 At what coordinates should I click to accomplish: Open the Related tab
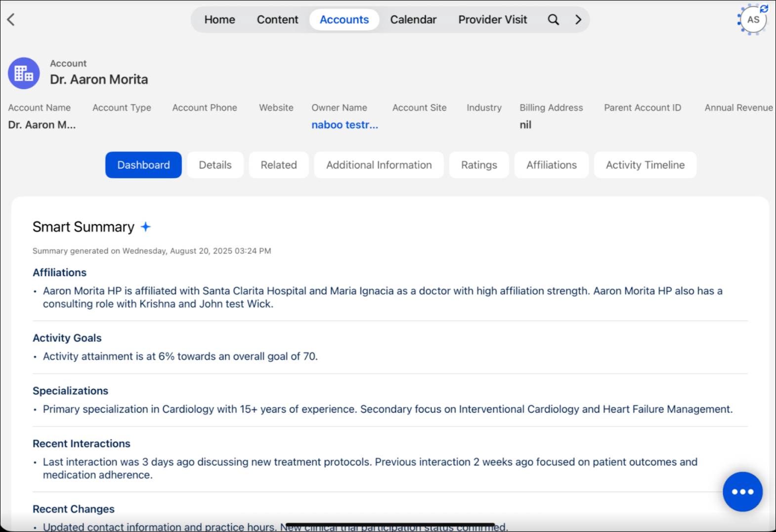(279, 165)
